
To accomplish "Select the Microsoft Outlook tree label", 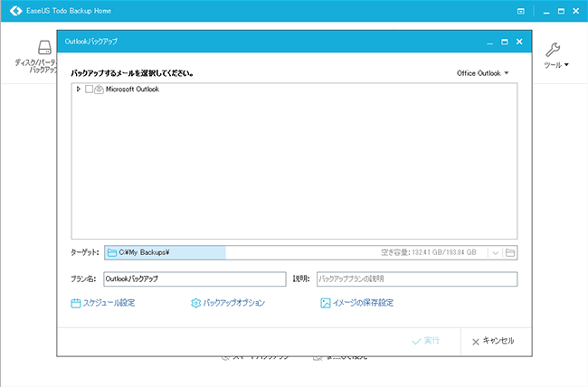I will (x=132, y=89).
